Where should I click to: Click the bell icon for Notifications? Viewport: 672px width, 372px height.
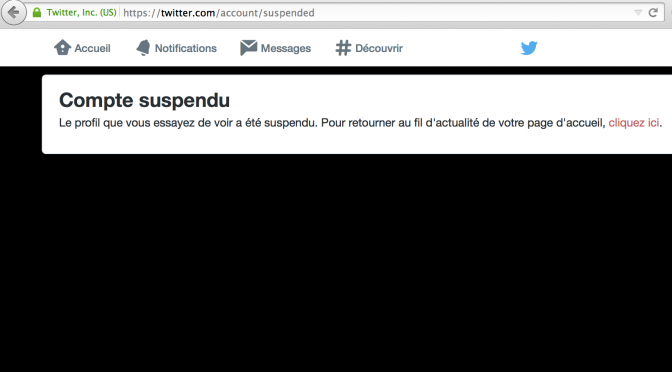[x=143, y=48]
